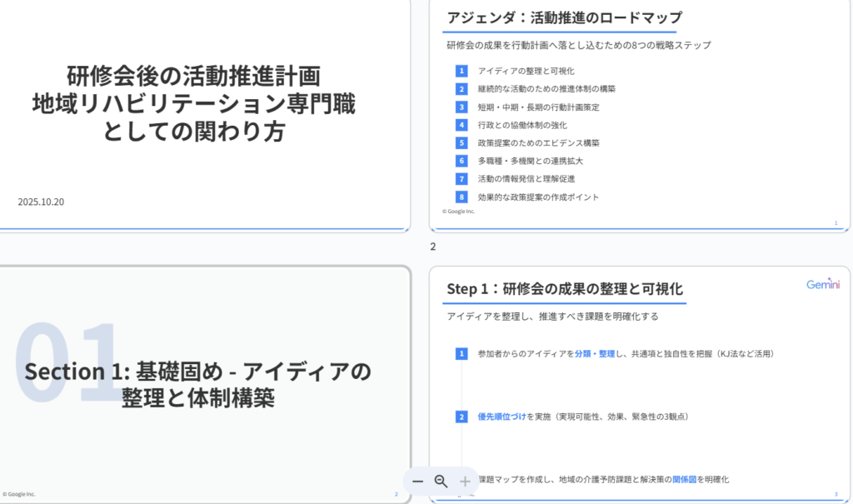Click the アジェンダ：活動推進のロードマップ heading
853x504 pixels.
tap(564, 18)
